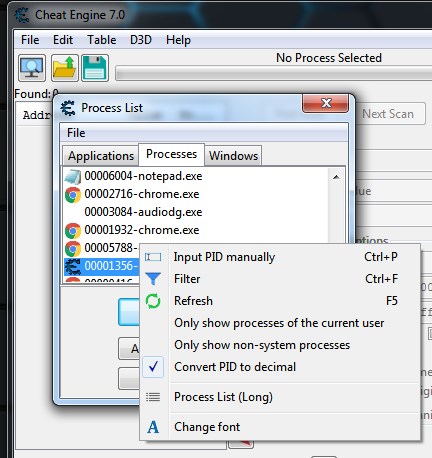Enable Only show processes of the current user

pos(279,323)
